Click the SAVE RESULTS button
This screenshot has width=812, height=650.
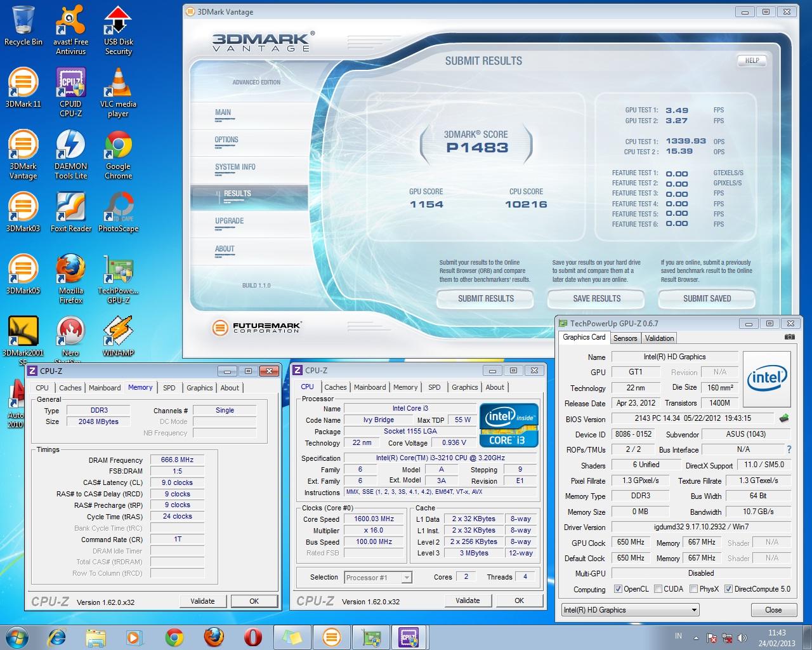pyautogui.click(x=596, y=298)
